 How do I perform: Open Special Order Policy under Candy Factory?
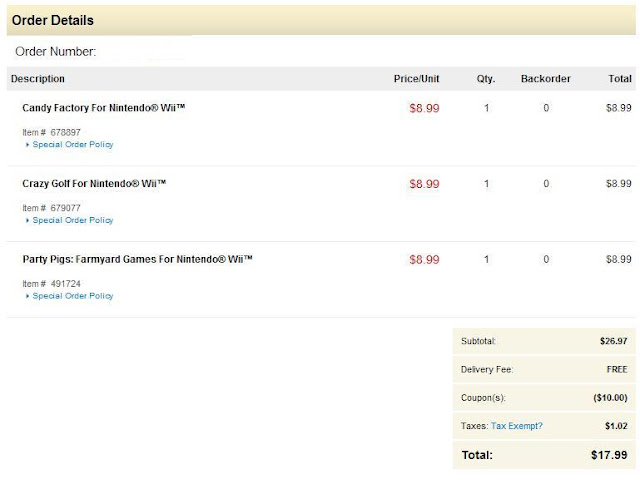point(73,144)
